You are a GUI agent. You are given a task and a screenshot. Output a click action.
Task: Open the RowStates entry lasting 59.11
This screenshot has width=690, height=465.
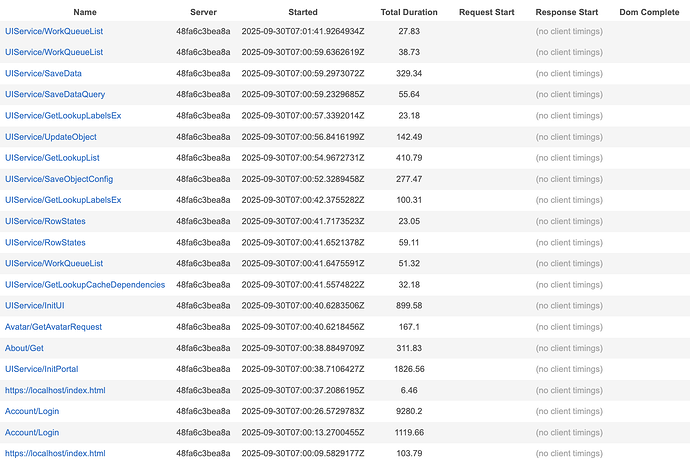45,243
